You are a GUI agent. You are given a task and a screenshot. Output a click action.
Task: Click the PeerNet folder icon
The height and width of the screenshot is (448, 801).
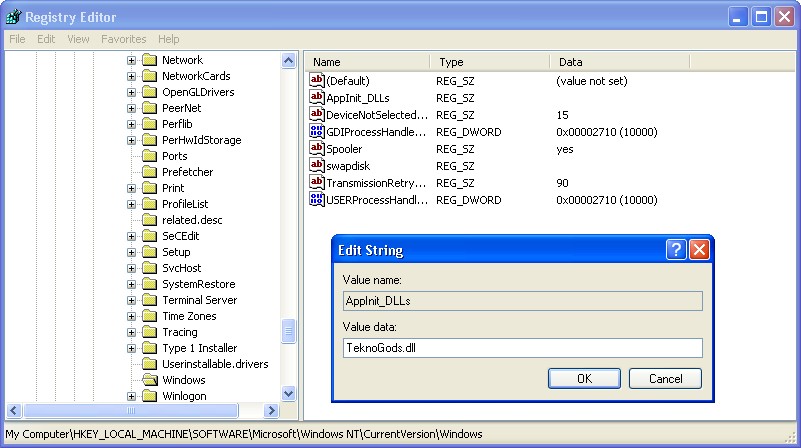(149, 108)
